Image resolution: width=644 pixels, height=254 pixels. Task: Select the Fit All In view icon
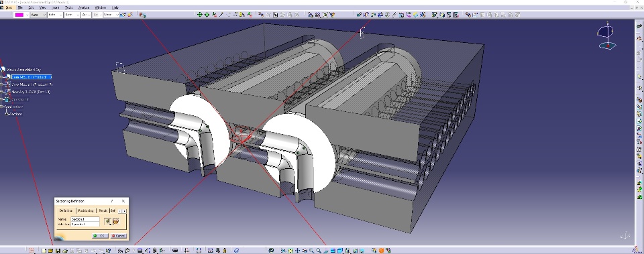[x=290, y=250]
